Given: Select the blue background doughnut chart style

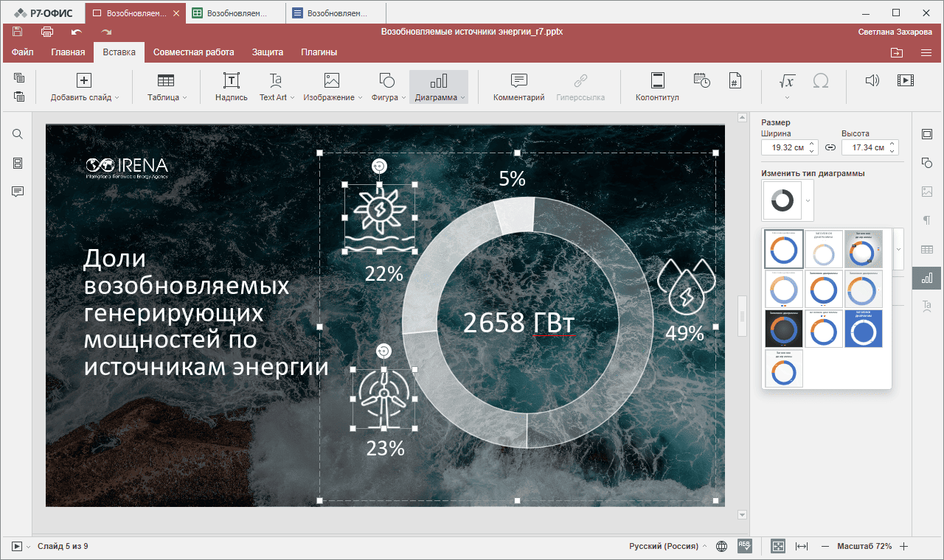Looking at the screenshot, I should [864, 328].
